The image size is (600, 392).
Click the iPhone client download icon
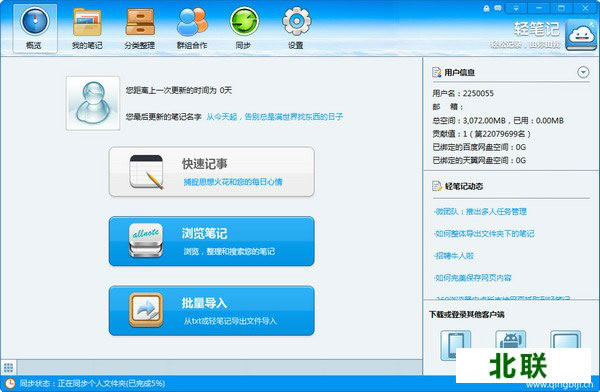(x=455, y=345)
